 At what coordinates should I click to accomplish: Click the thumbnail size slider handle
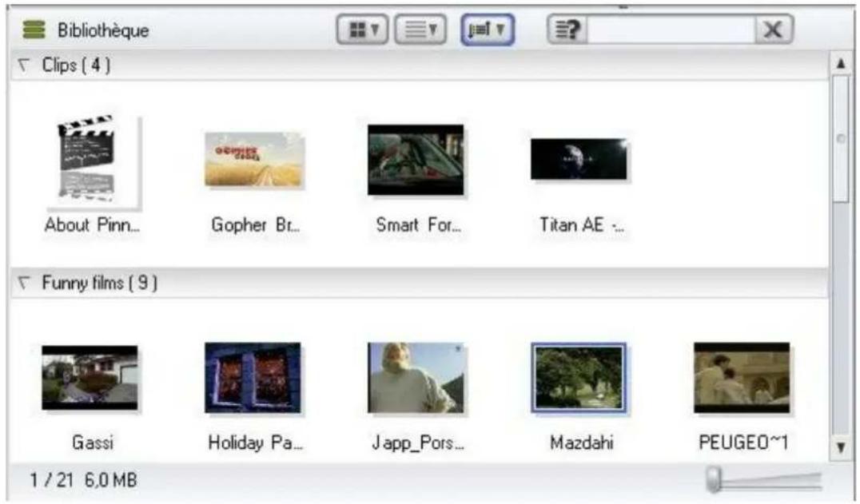tap(714, 479)
